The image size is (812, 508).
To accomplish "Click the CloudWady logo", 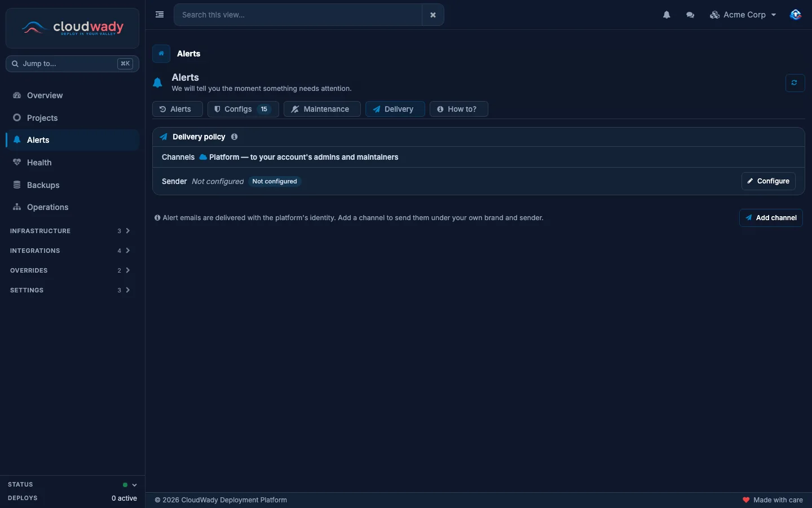I will point(72,28).
